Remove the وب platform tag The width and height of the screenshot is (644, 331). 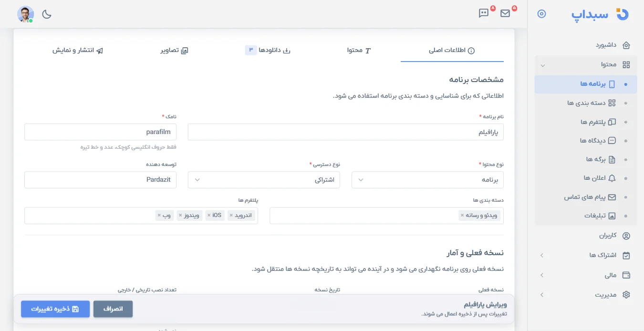pos(159,216)
